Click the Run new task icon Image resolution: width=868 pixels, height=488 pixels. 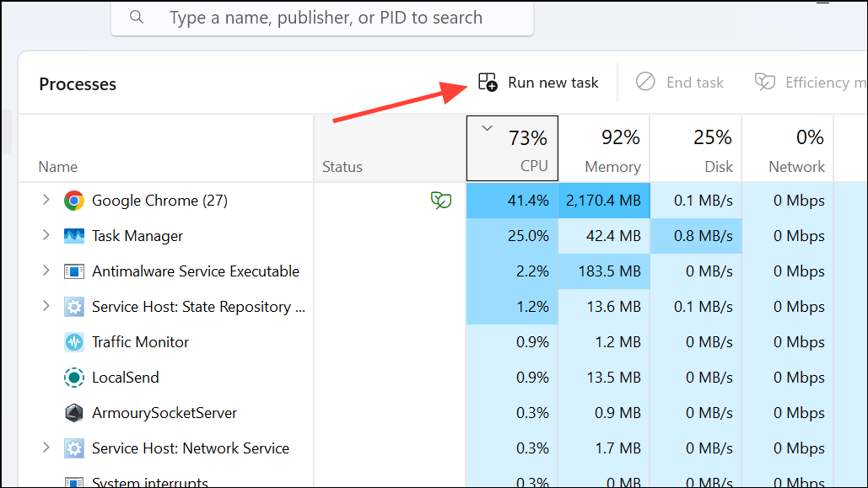tap(488, 82)
